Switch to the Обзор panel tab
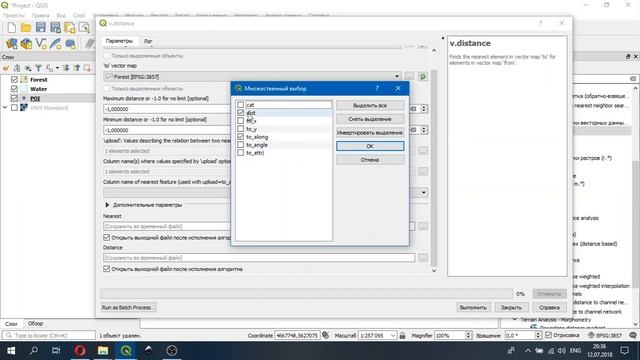Viewport: 640px width, 360px height. point(36,324)
